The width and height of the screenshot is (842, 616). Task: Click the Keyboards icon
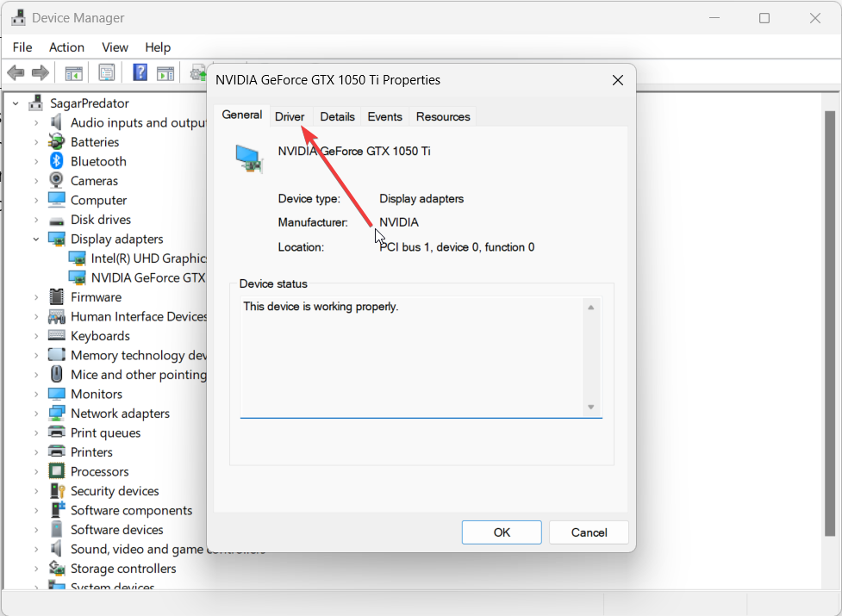(56, 335)
